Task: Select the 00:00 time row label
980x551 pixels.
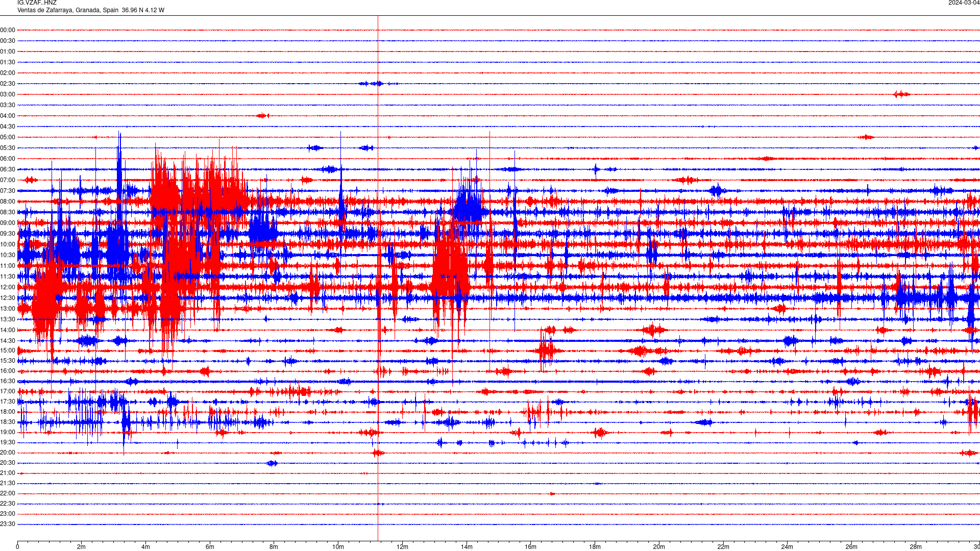Action: [x=8, y=30]
